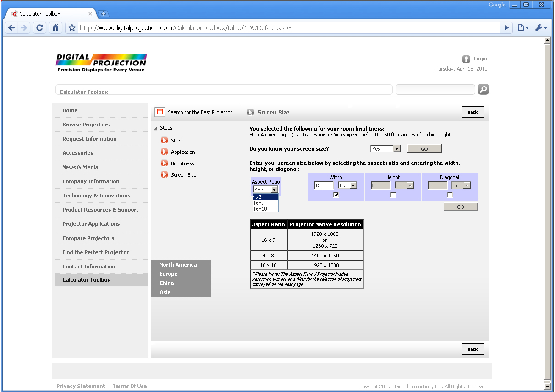Enable the Height checkbox

coord(393,194)
